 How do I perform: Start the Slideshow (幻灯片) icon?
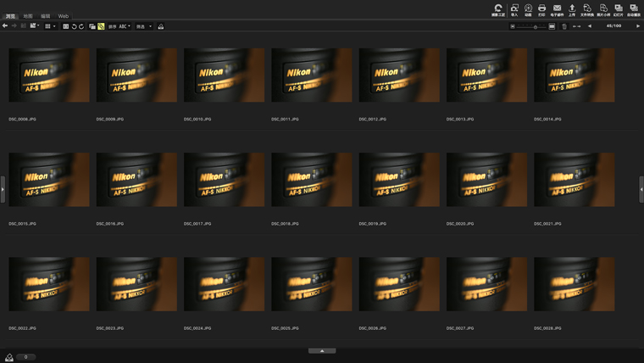pos(619,9)
